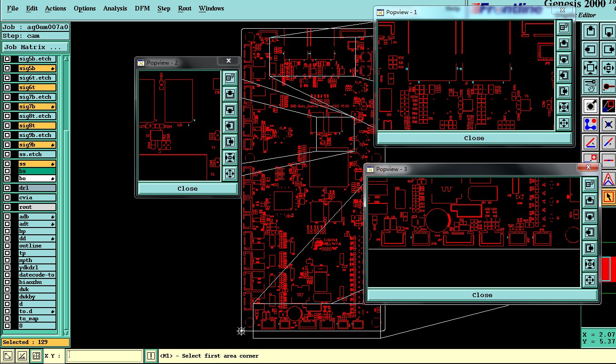This screenshot has height=364, width=616.
Task: Click the red-over-blue lines with cursor icon
Action: coord(591,142)
